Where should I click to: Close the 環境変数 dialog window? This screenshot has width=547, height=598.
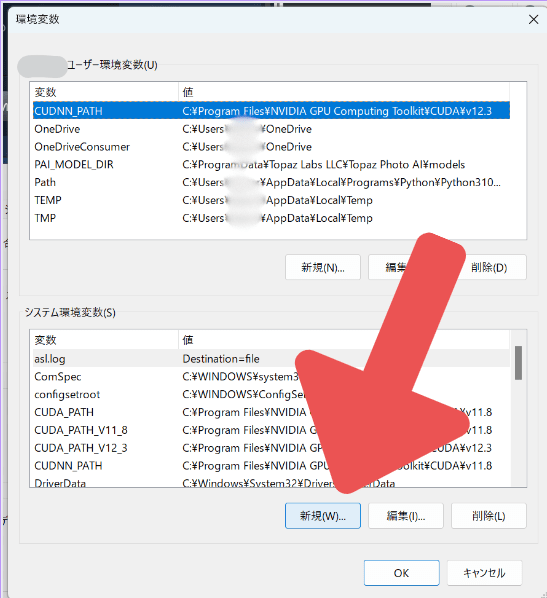coord(533,19)
